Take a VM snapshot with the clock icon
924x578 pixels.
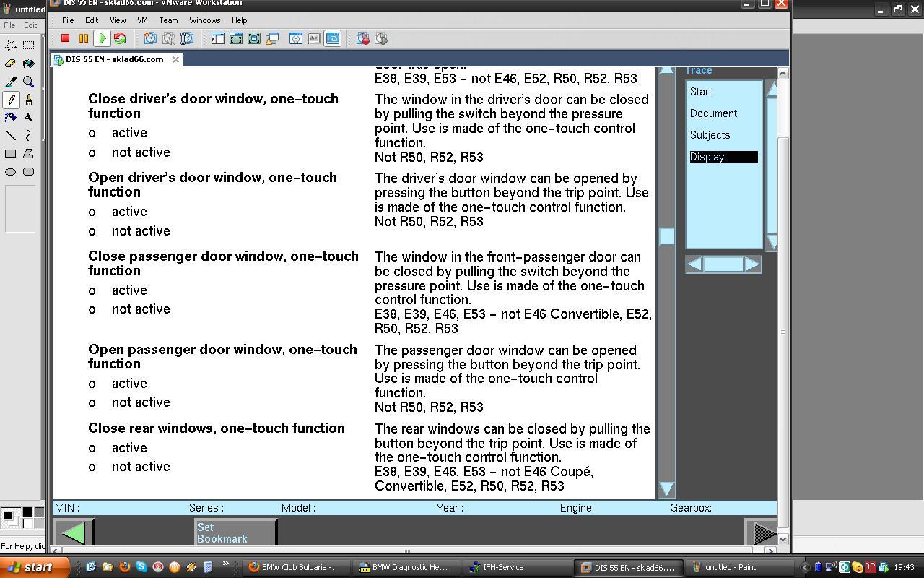[x=150, y=38]
